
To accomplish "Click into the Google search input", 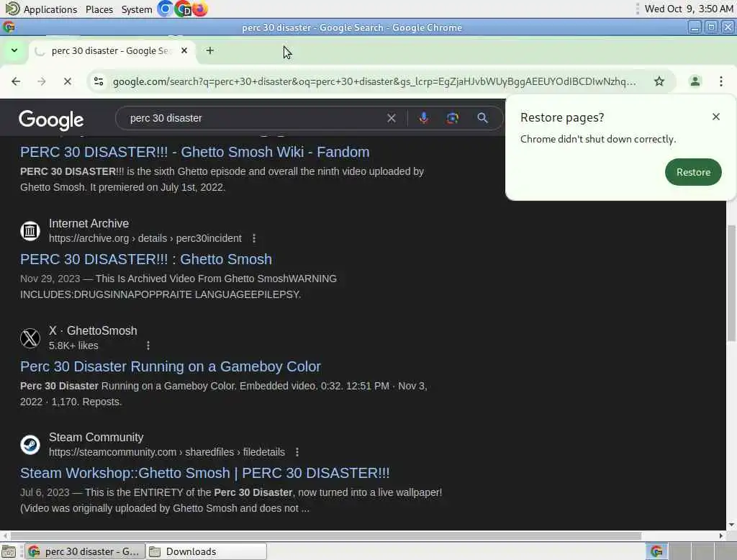I will (x=254, y=118).
